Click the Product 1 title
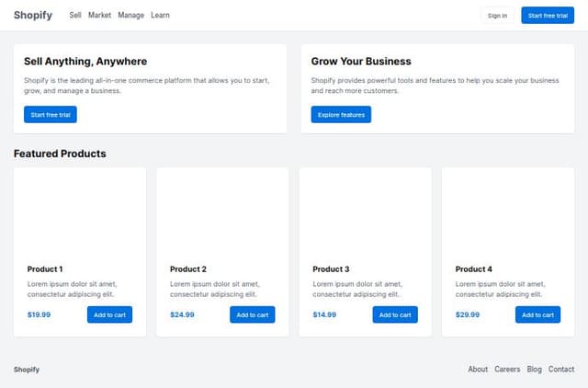Image resolution: width=588 pixels, height=388 pixels. click(45, 269)
